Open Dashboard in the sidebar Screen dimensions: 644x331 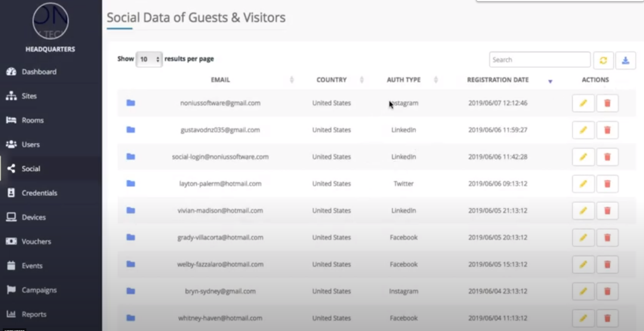[39, 72]
